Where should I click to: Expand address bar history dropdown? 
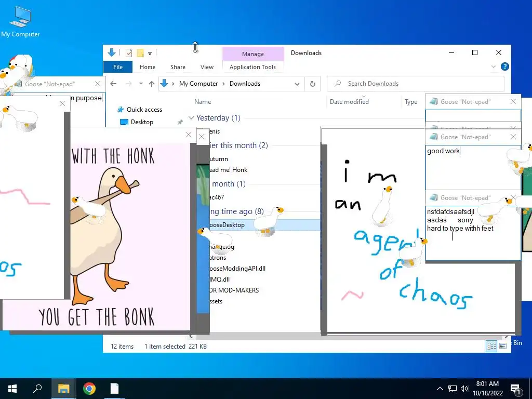tap(297, 84)
